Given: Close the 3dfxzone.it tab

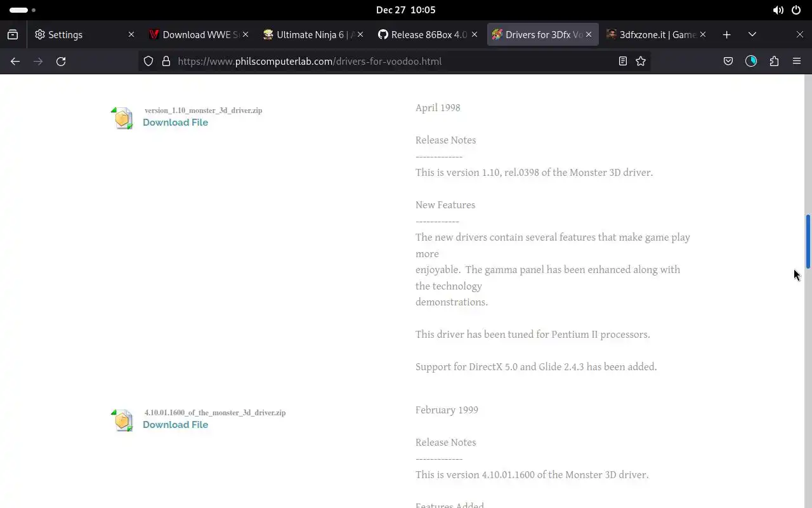Looking at the screenshot, I should tap(703, 34).
